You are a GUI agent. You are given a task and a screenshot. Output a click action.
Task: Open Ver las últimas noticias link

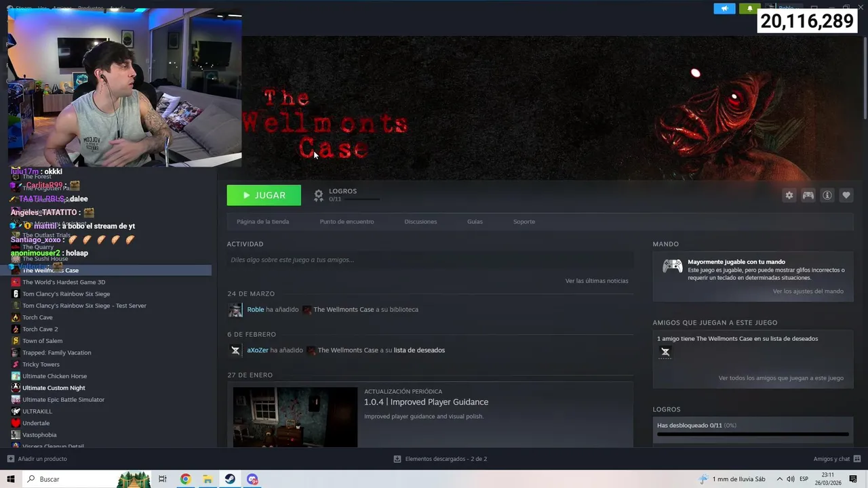[597, 281]
